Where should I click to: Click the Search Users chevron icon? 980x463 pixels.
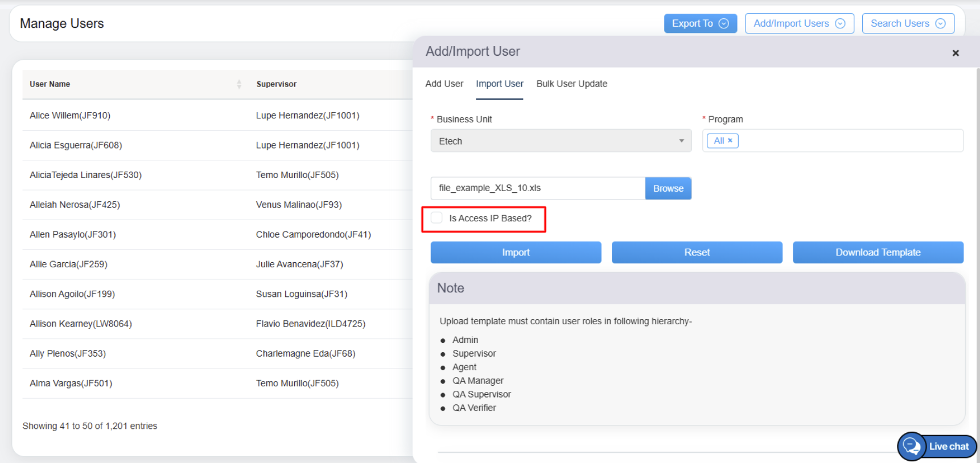940,23
